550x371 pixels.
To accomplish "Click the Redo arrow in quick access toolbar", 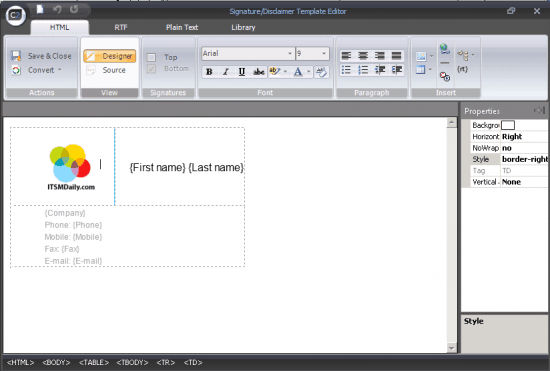I will 74,9.
